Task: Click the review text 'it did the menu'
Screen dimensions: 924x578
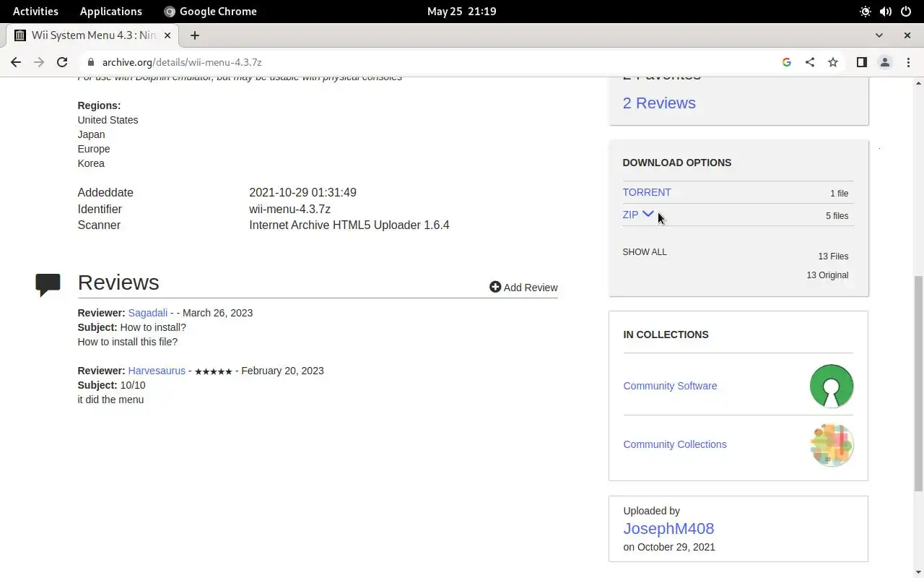Action: [110, 400]
